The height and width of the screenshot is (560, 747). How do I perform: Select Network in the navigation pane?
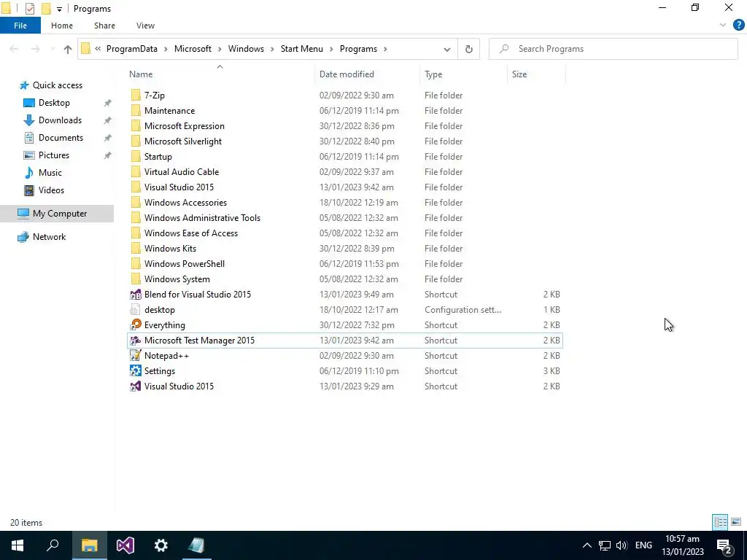tap(49, 237)
